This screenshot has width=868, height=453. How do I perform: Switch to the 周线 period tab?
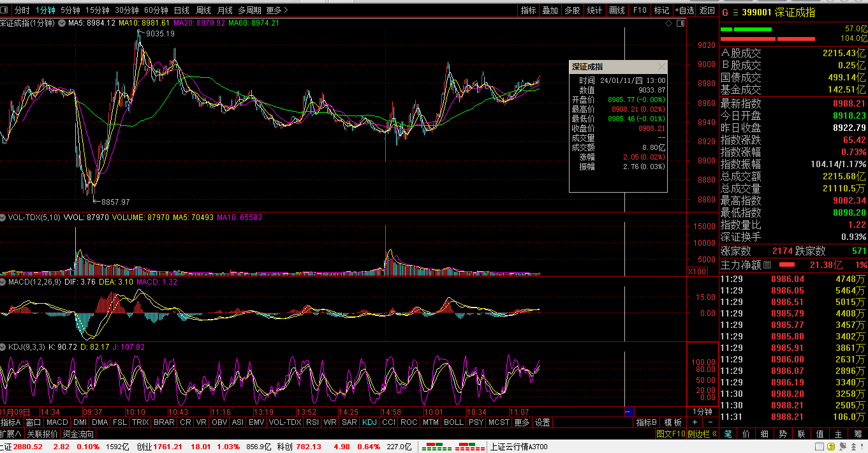tap(203, 10)
